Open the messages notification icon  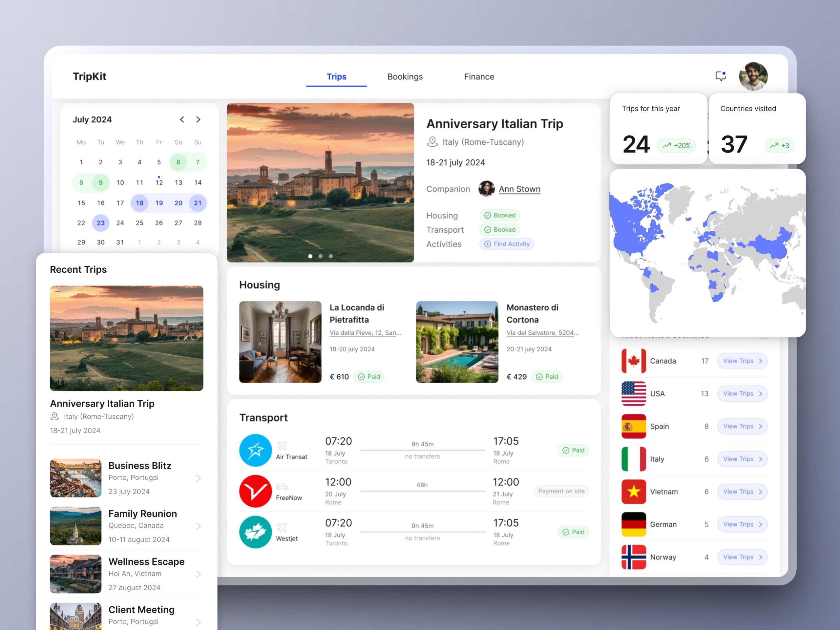click(720, 76)
